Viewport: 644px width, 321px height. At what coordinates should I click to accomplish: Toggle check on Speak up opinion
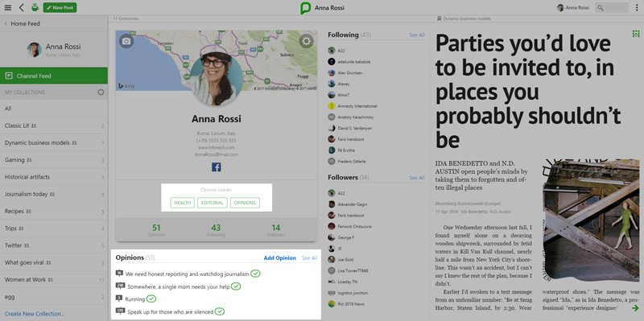220,311
